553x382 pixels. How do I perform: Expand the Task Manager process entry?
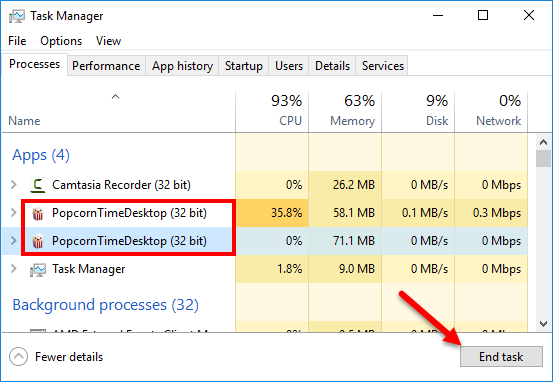(x=14, y=269)
